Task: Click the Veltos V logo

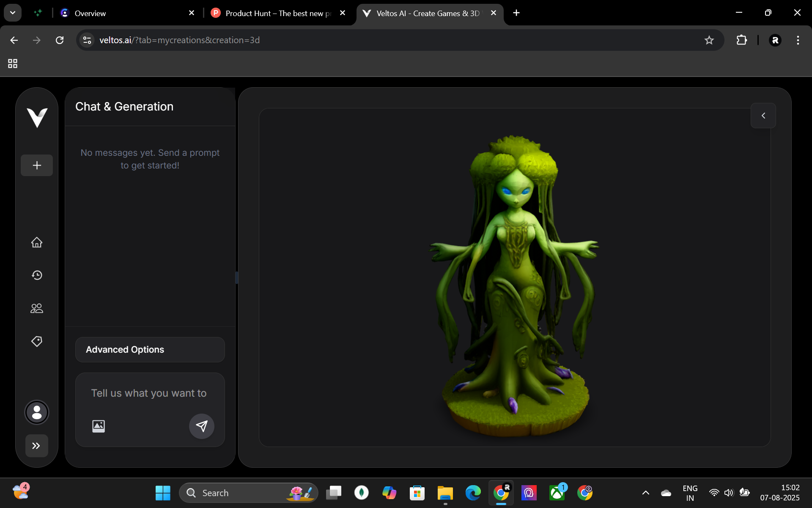Action: pyautogui.click(x=37, y=117)
